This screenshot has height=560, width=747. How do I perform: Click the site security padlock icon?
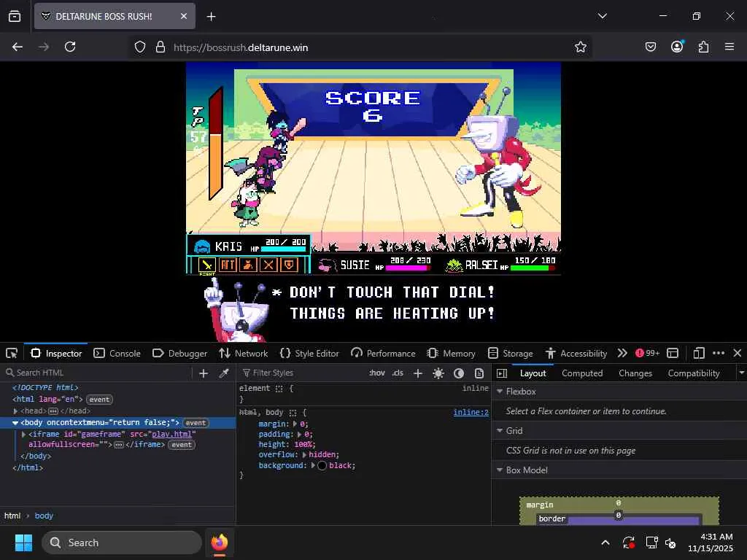(160, 47)
